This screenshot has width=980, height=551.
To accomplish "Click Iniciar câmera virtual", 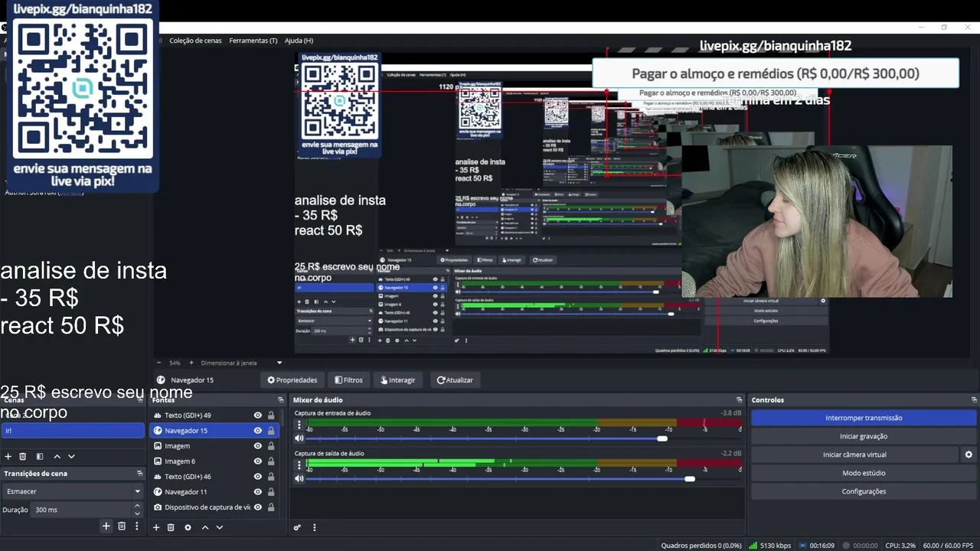I will pyautogui.click(x=854, y=455).
